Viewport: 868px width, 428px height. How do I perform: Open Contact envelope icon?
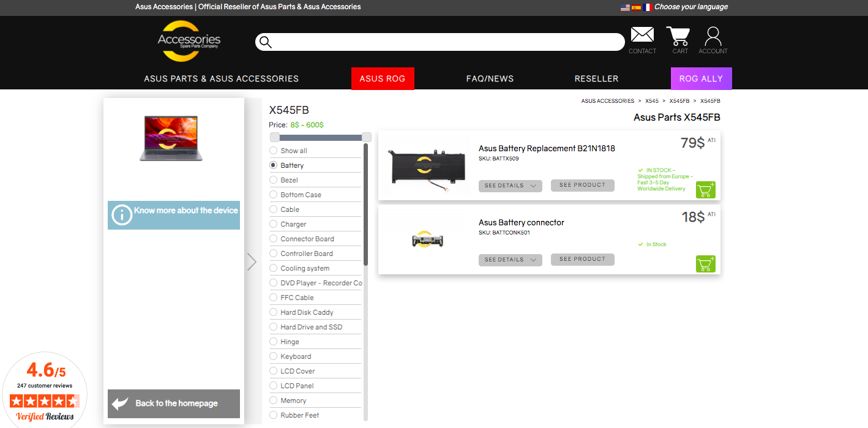642,35
